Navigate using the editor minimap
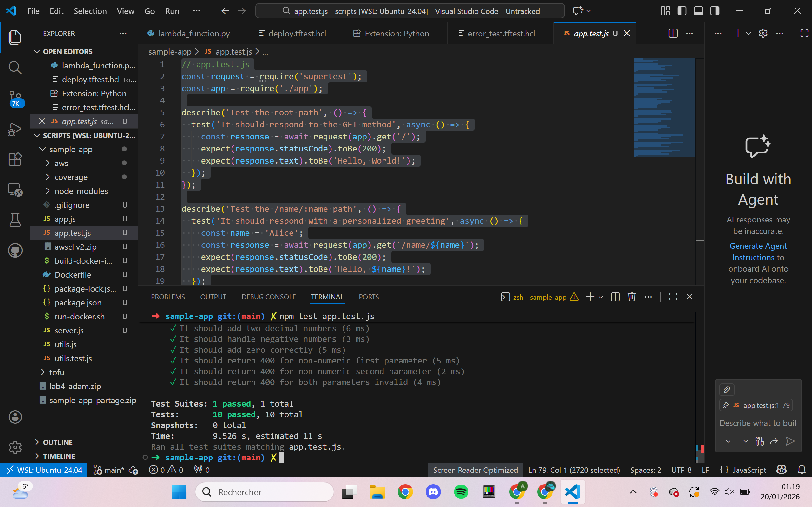 (x=664, y=107)
